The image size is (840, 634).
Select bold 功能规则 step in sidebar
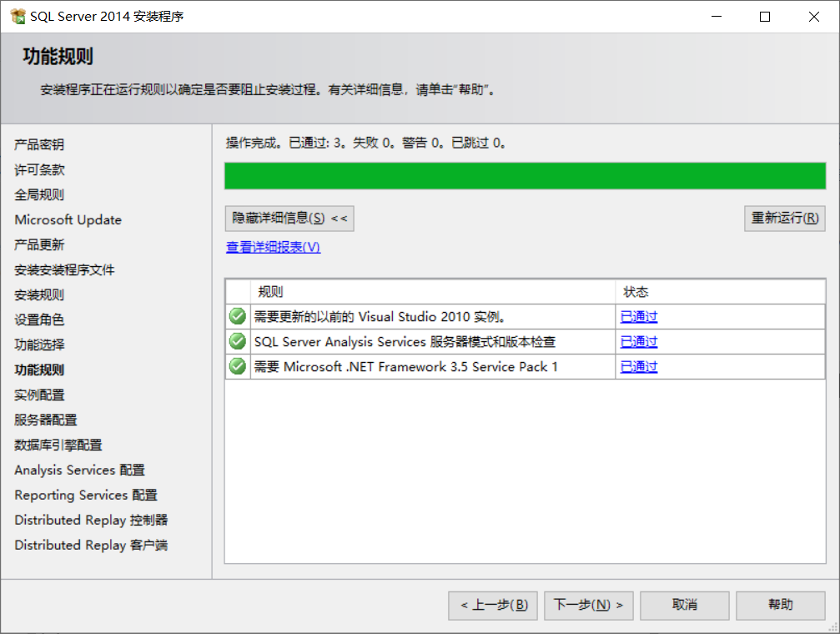click(39, 370)
